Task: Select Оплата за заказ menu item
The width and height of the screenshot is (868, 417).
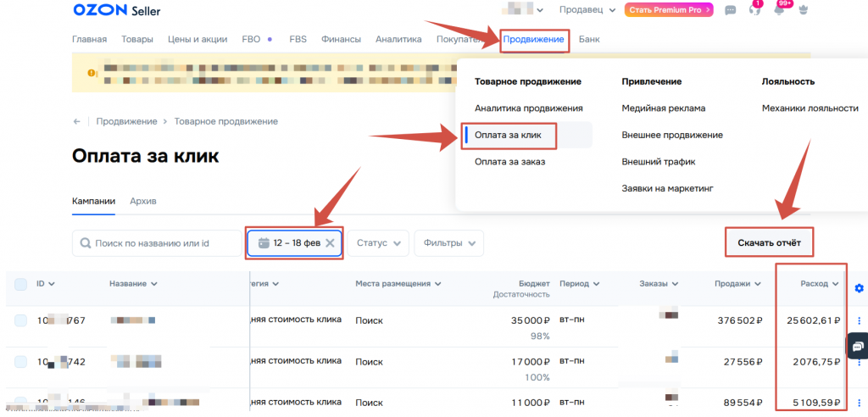Action: [x=509, y=162]
